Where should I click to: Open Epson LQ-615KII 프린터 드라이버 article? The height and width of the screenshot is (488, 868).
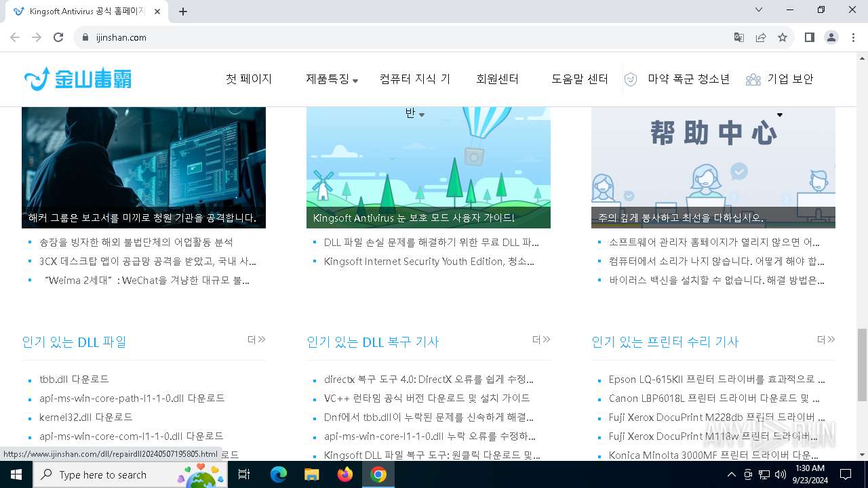[x=717, y=379]
